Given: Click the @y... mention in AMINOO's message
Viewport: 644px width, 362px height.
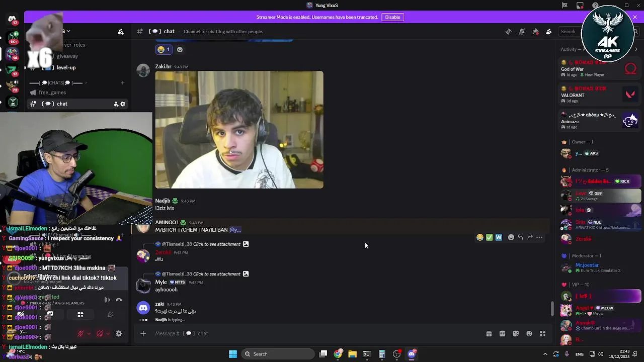Looking at the screenshot, I should click(235, 230).
